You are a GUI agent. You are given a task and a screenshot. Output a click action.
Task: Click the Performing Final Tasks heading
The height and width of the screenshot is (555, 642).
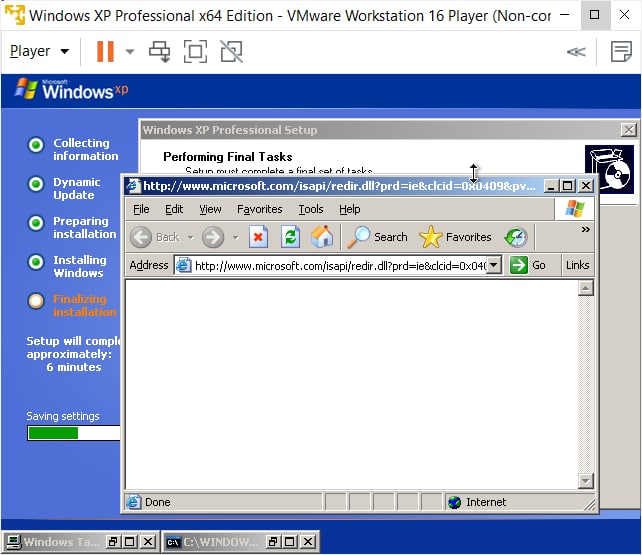(228, 157)
